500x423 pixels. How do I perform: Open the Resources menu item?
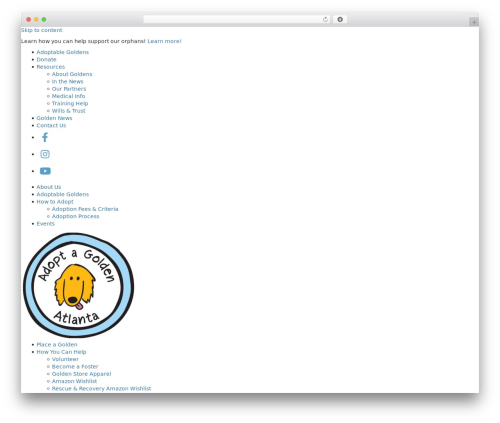51,67
